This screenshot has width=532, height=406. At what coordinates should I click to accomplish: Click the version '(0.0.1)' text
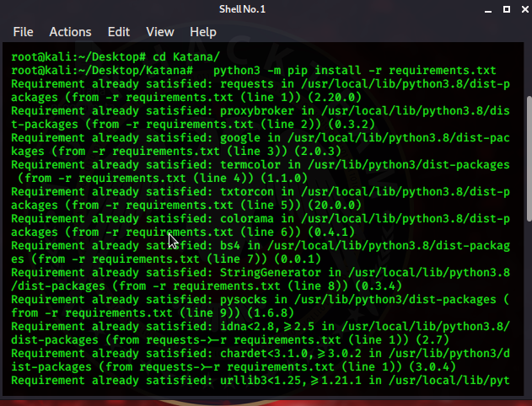[298, 259]
